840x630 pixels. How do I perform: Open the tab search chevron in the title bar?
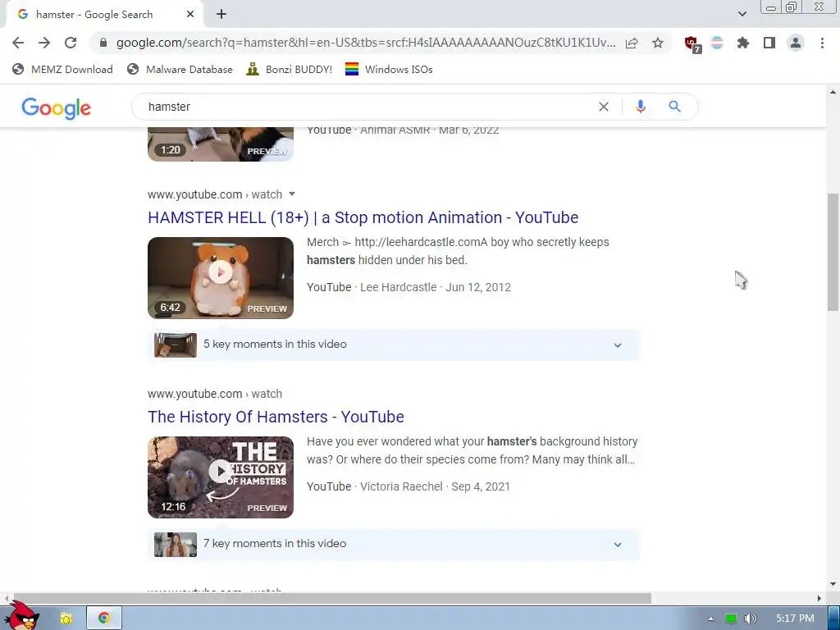(742, 14)
